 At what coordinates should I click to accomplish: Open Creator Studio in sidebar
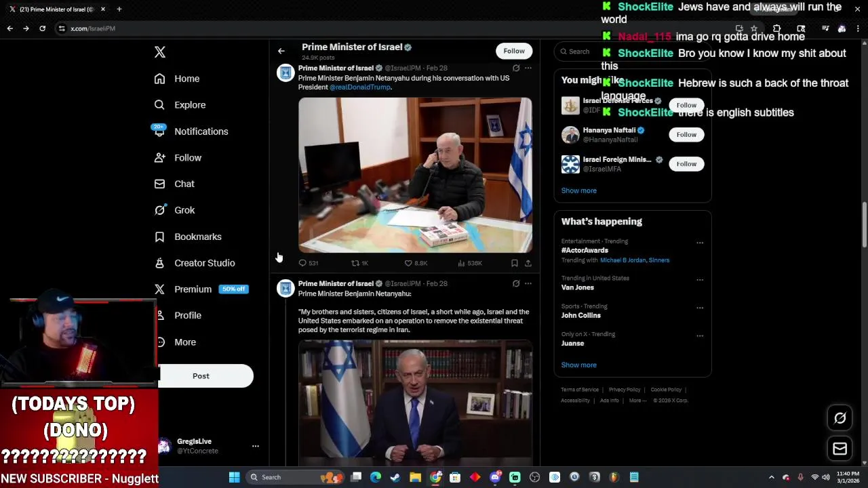point(195,263)
